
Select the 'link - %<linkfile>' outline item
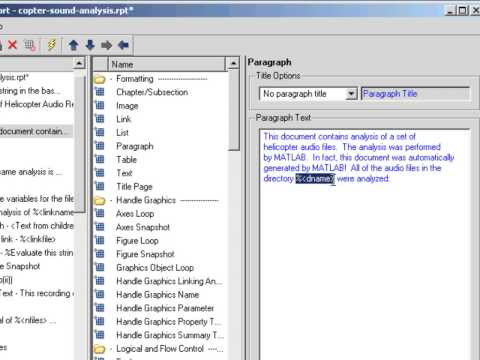28,239
